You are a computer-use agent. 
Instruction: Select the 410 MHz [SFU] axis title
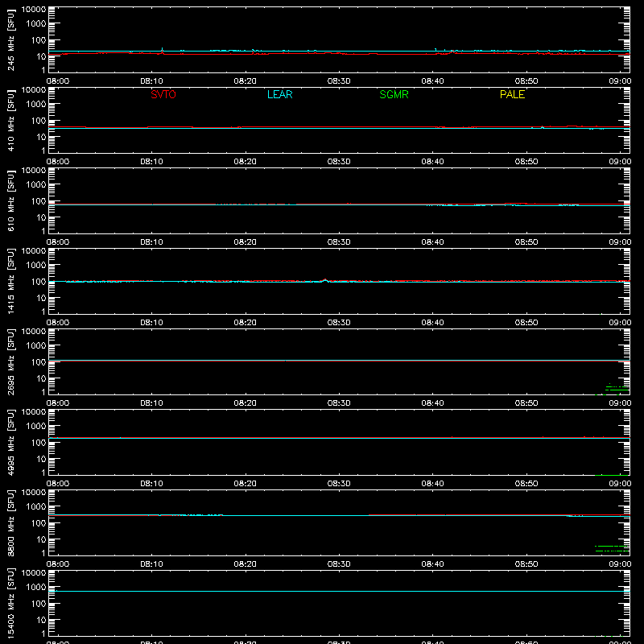[10, 121]
